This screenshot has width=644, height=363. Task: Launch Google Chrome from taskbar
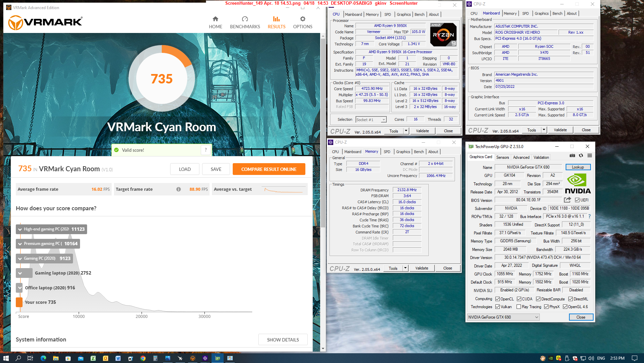(143, 358)
